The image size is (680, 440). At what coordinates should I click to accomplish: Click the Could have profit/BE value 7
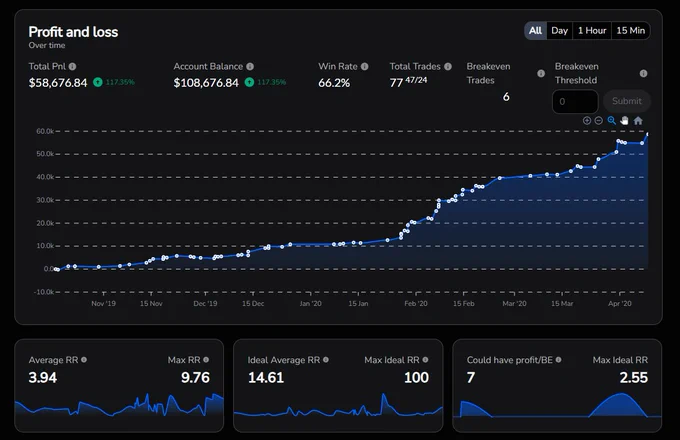coord(471,378)
